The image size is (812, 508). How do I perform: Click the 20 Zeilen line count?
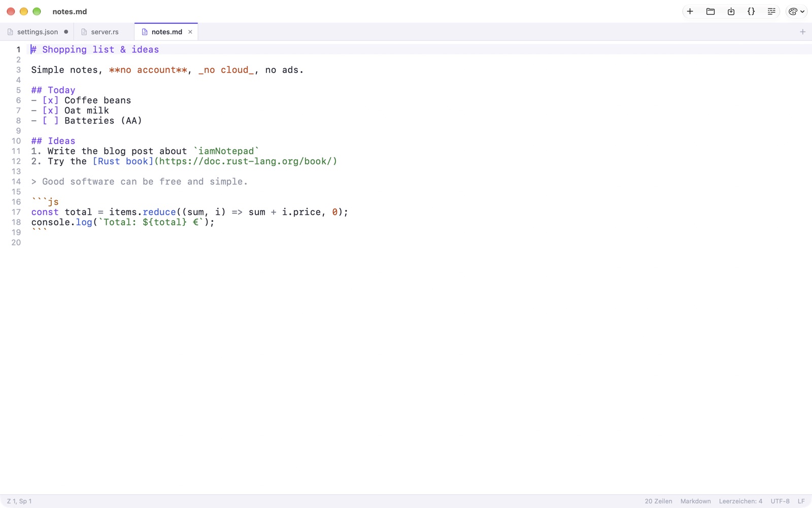(658, 501)
